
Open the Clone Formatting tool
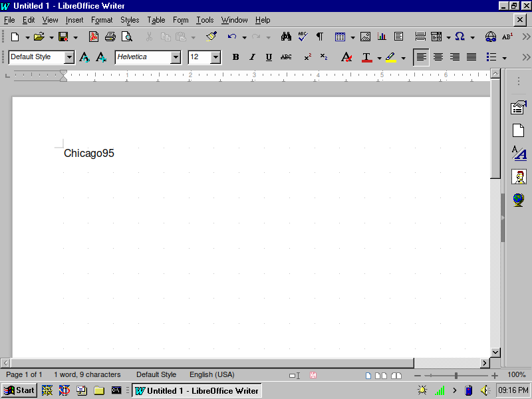[x=211, y=37]
